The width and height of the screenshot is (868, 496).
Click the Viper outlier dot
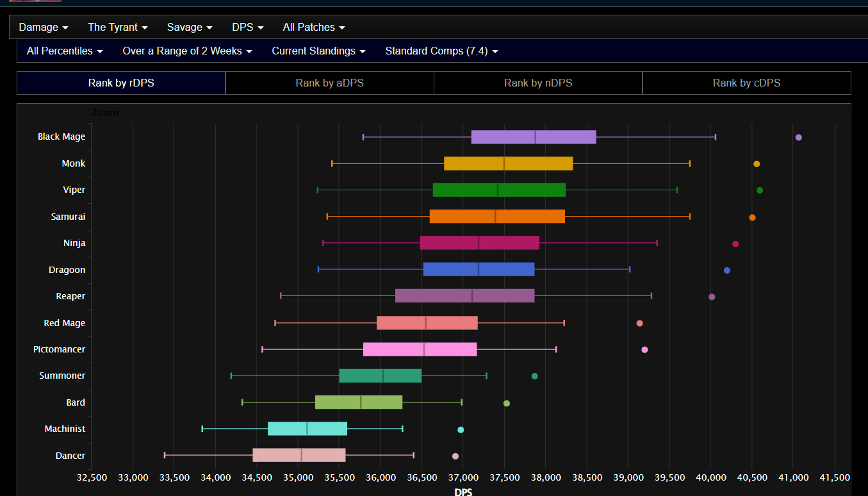760,190
